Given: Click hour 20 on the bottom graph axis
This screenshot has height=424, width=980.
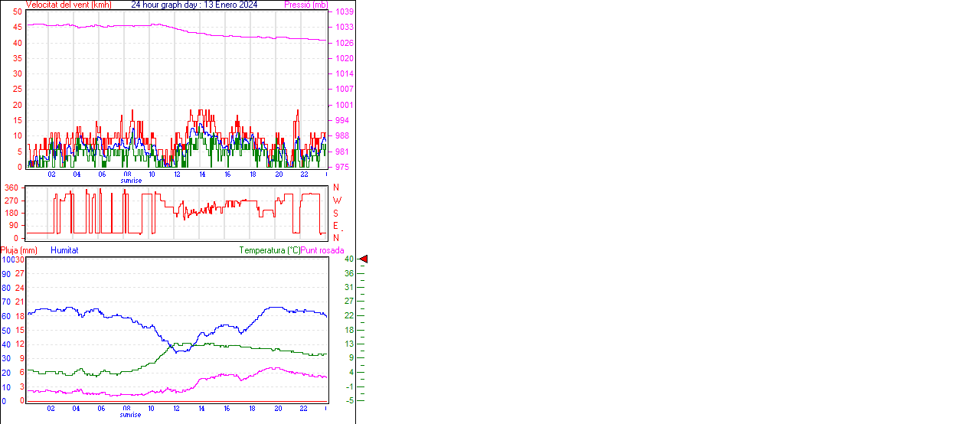Looking at the screenshot, I should click(277, 409).
